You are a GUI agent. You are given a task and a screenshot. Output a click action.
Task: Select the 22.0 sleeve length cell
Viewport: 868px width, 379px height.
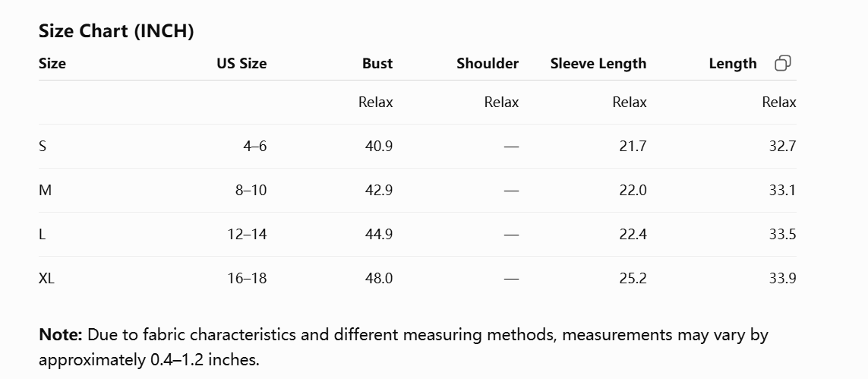tap(633, 191)
